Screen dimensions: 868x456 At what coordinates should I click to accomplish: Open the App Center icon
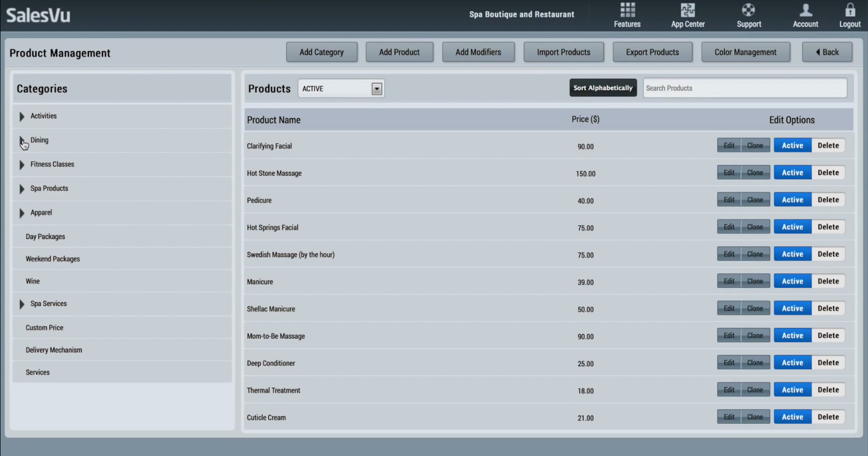pyautogui.click(x=688, y=10)
